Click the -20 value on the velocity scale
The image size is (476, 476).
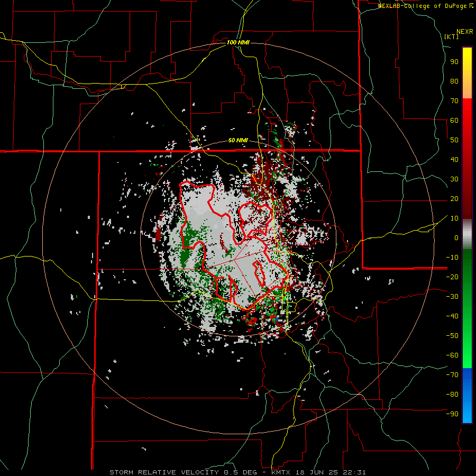coord(452,277)
